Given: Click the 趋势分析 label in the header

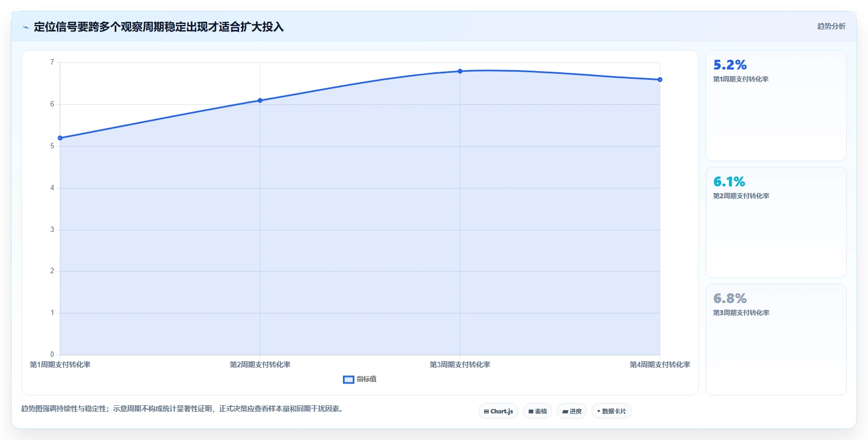Looking at the screenshot, I should point(831,26).
